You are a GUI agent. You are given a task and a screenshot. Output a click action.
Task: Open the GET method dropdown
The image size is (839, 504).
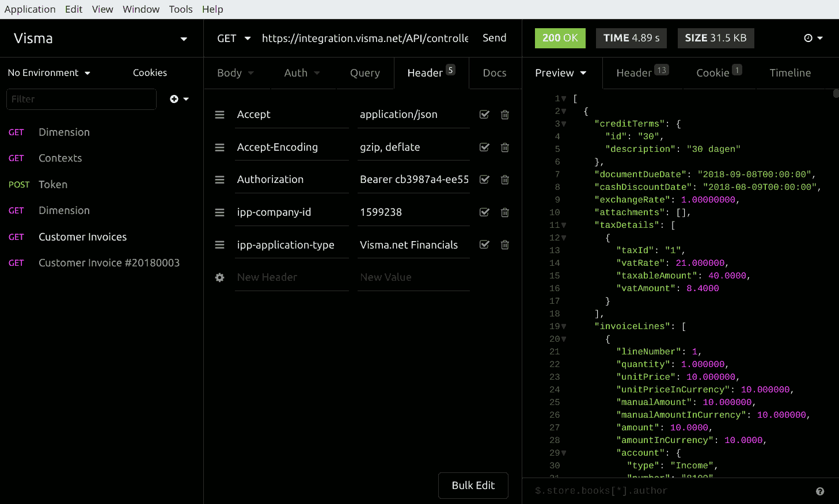[234, 38]
